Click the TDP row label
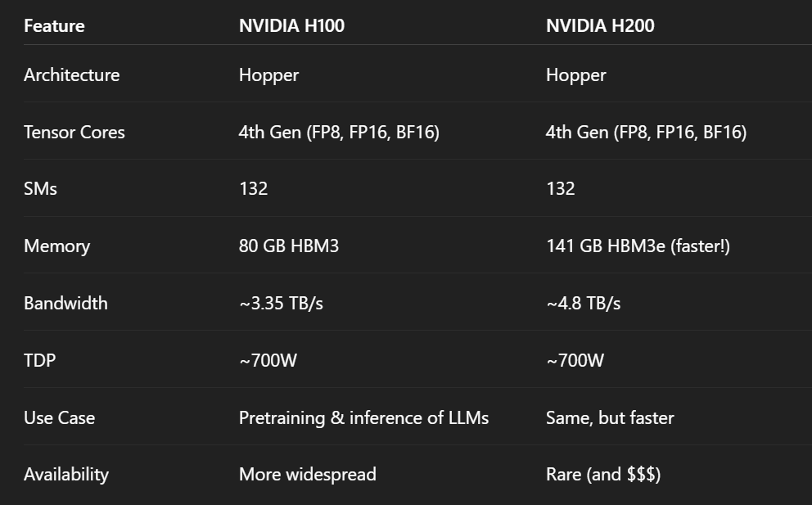The height and width of the screenshot is (505, 812). point(39,360)
